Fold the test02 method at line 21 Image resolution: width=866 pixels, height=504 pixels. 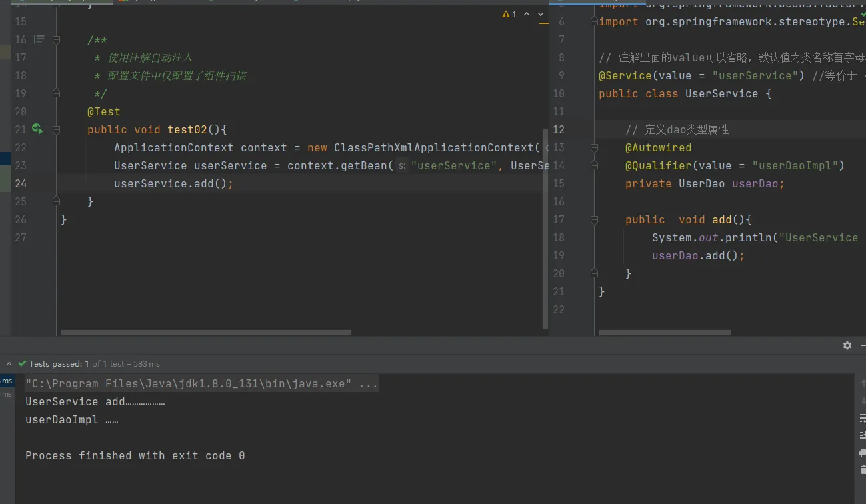[x=56, y=129]
